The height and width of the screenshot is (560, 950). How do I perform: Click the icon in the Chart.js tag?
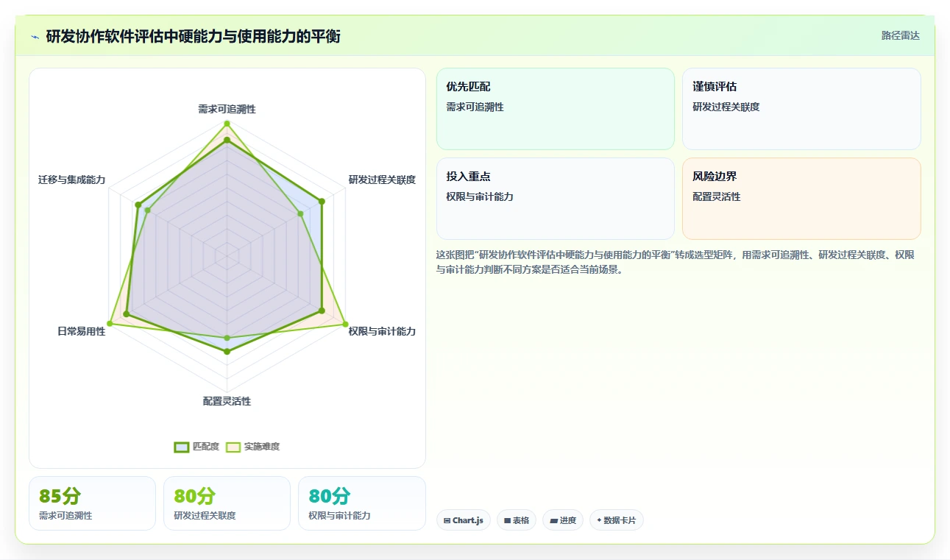(x=447, y=520)
